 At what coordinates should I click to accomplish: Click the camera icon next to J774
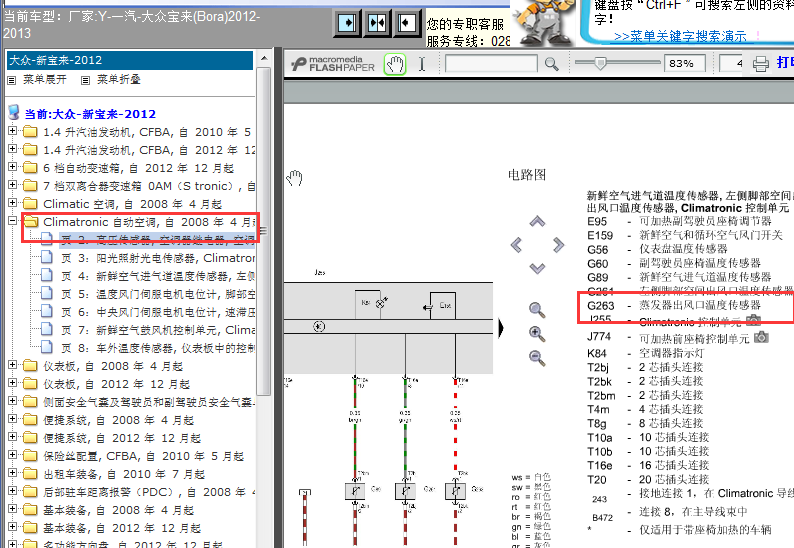pyautogui.click(x=761, y=337)
